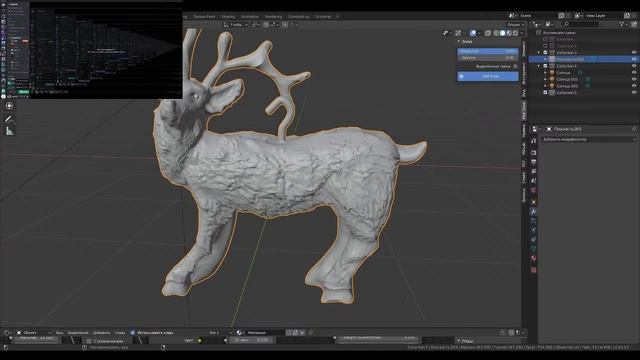The height and width of the screenshot is (360, 640).
Task: Open the material Slot 1 dropdown
Action: click(220, 333)
